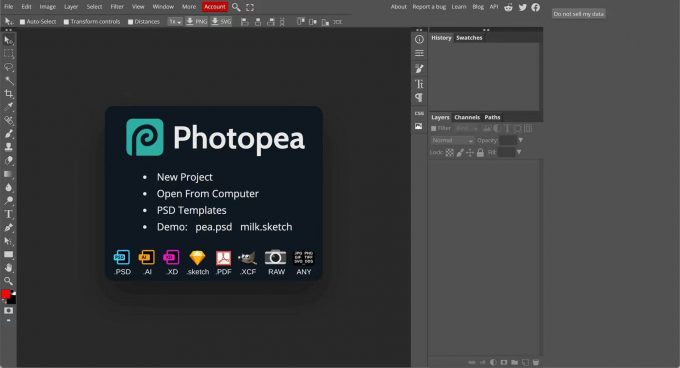
Task: Open the Paragraph panel icon
Action: (x=419, y=98)
